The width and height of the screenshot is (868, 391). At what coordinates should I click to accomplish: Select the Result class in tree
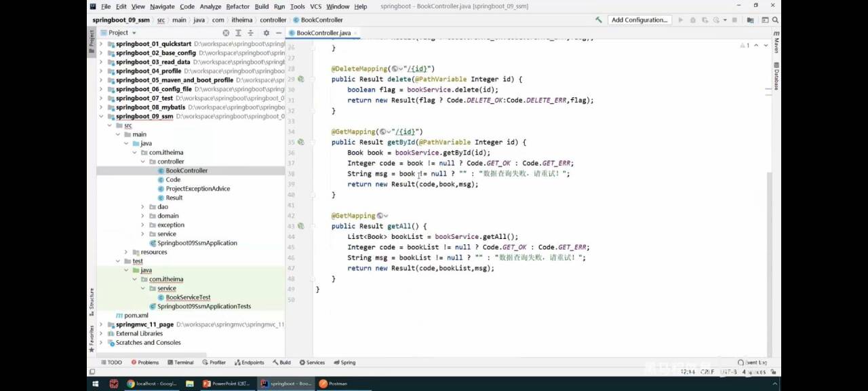click(174, 198)
